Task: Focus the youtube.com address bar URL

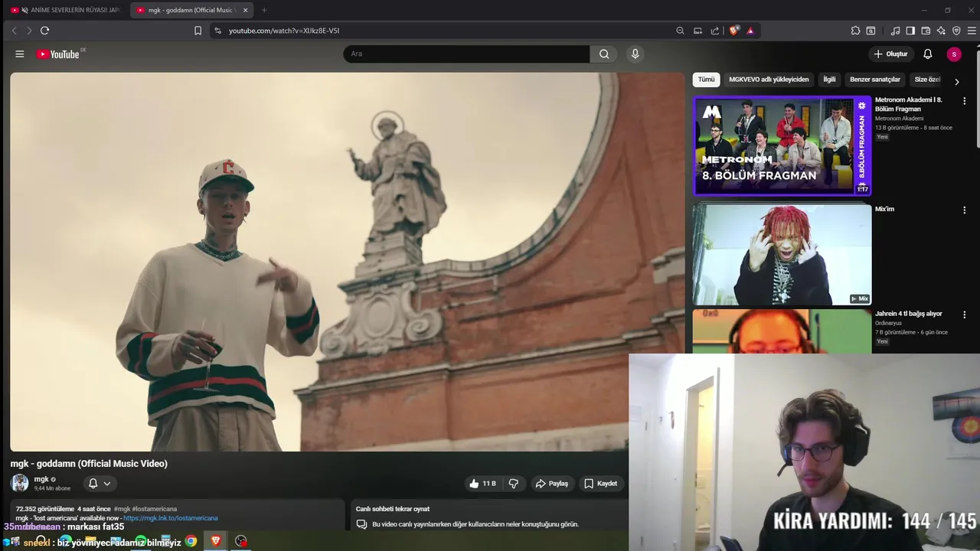Action: coord(284,31)
